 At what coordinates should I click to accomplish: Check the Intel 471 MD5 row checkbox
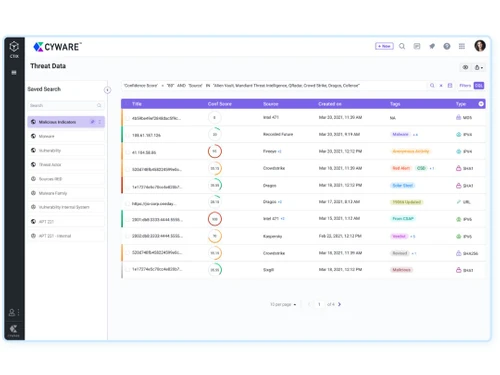click(x=127, y=118)
